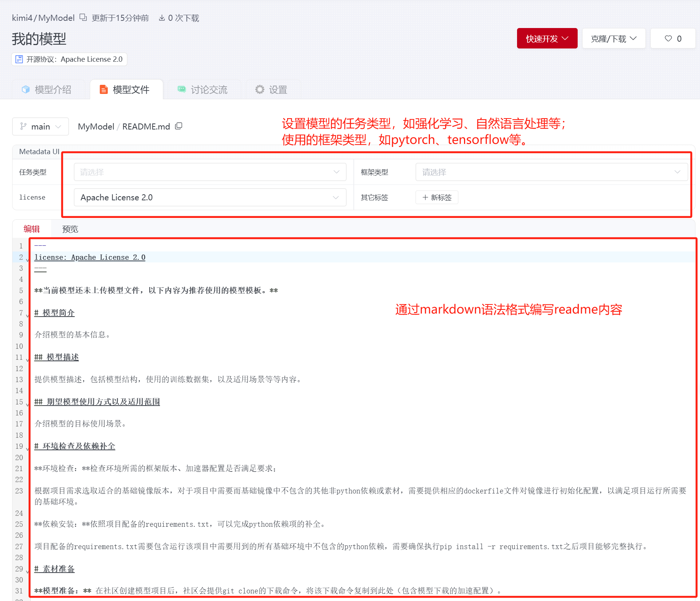Click MyModel in the file breadcrumb
The height and width of the screenshot is (601, 700).
click(x=96, y=126)
